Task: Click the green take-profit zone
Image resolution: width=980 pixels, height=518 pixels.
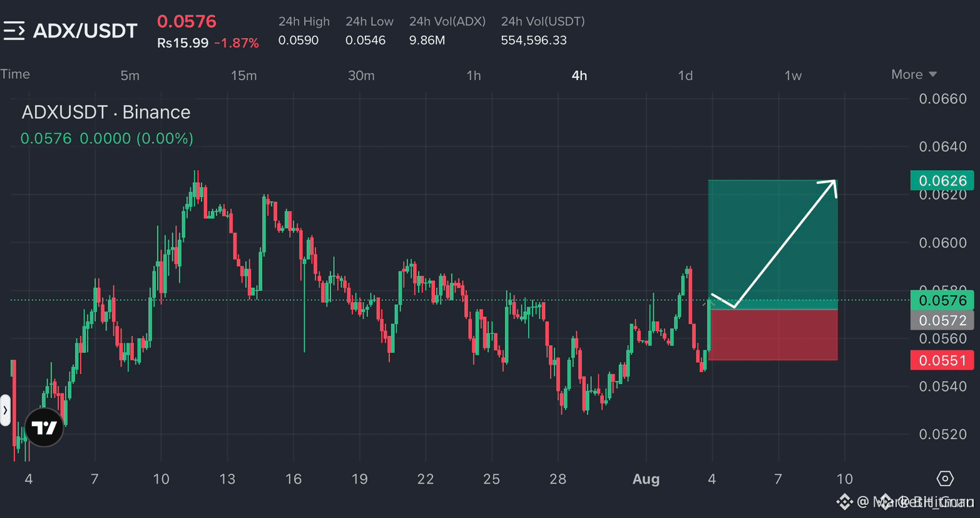Action: pyautogui.click(x=772, y=245)
